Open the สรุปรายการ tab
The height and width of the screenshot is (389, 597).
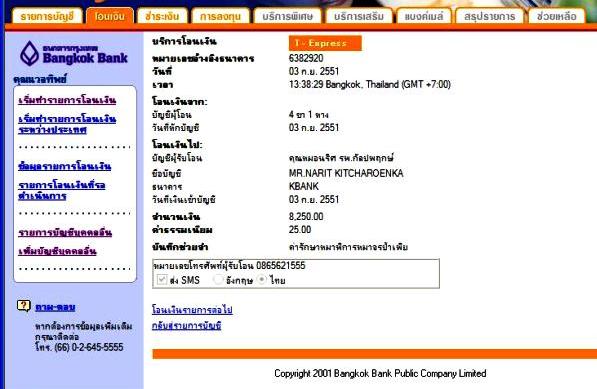coord(490,16)
